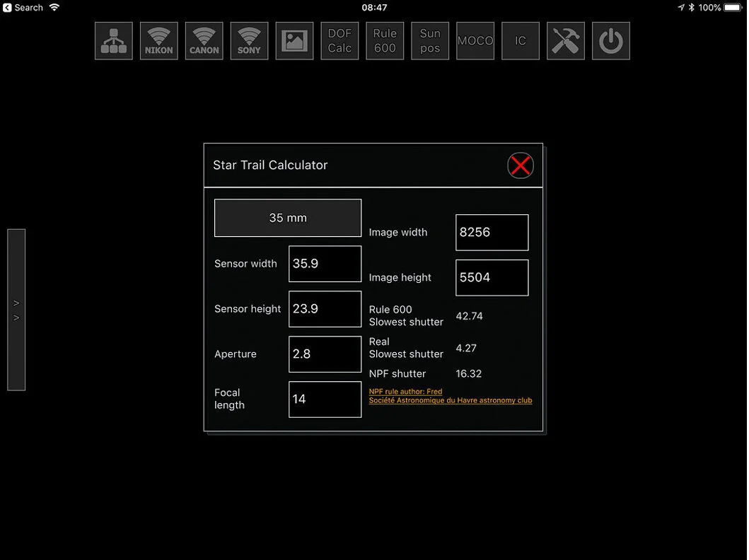The height and width of the screenshot is (560, 749).
Task: Close the Star Trail Calculator dialog
Action: 520,165
